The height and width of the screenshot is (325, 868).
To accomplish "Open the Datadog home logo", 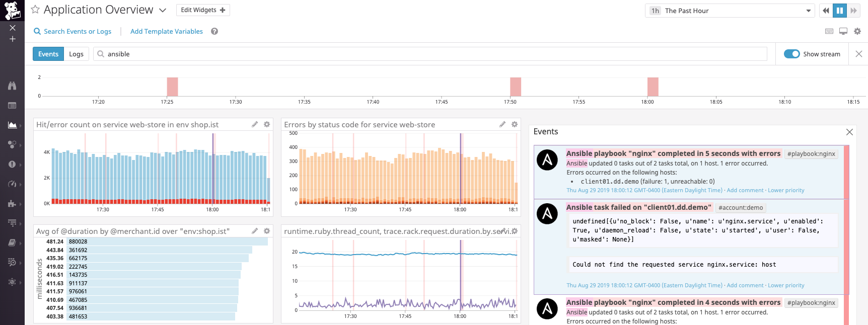I will 12,10.
